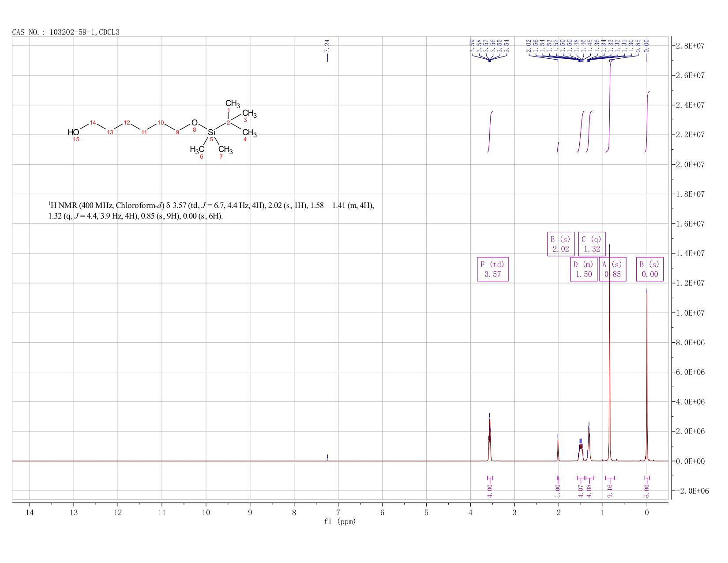Click the CH3 group numbered 1
728x563 pixels.
pyautogui.click(x=233, y=104)
